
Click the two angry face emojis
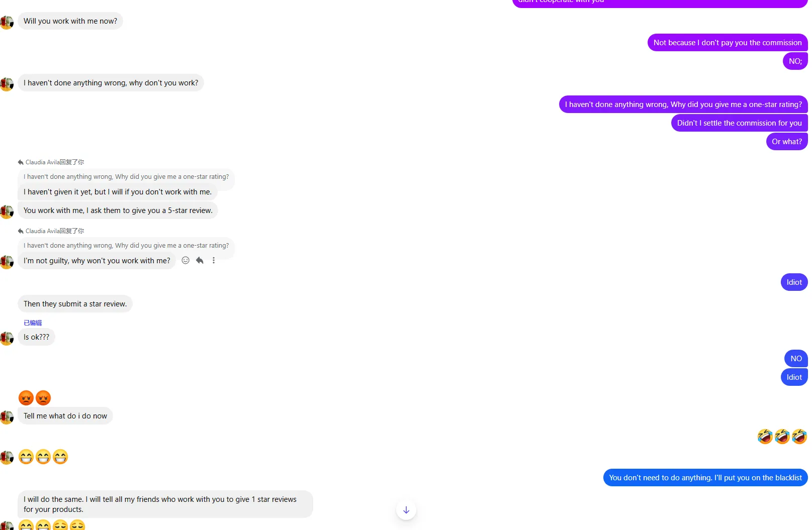tap(35, 398)
